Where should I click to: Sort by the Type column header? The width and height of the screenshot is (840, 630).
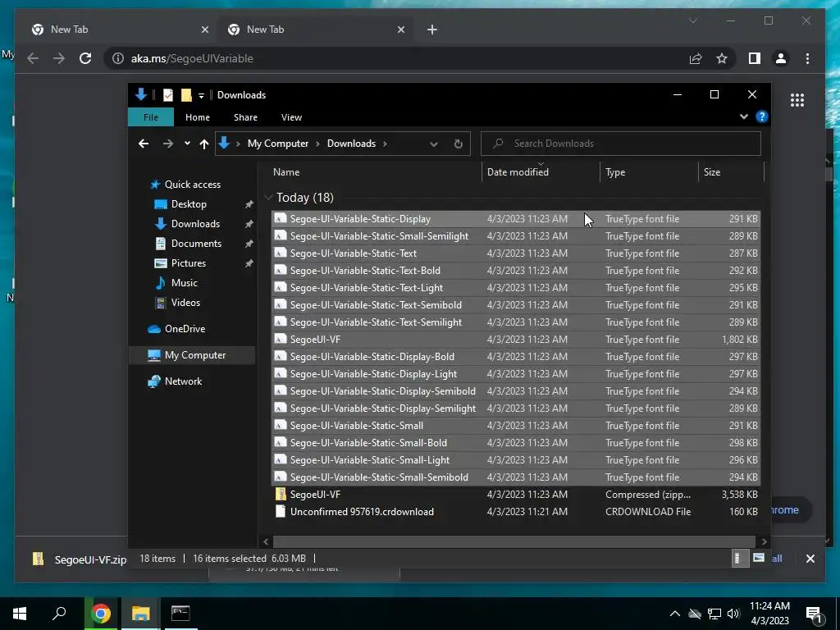pyautogui.click(x=649, y=172)
